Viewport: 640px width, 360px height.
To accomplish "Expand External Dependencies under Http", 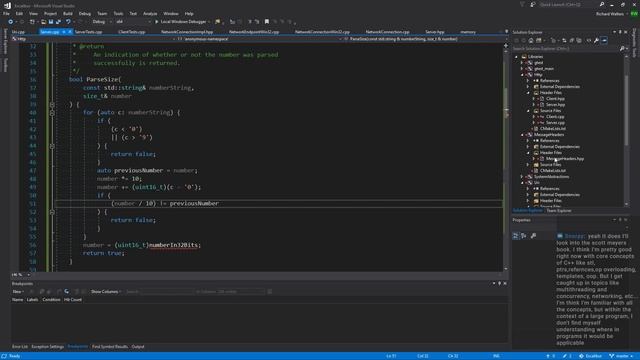I will pos(528,87).
